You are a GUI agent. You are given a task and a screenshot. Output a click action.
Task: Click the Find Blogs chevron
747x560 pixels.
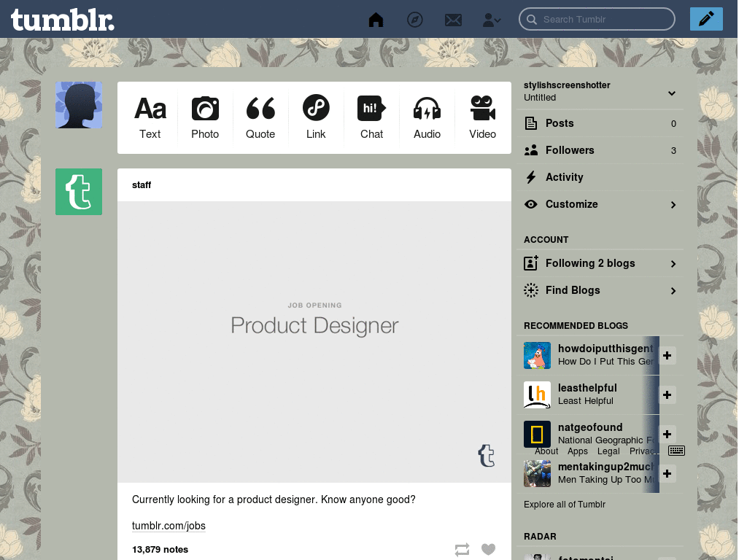[673, 291]
